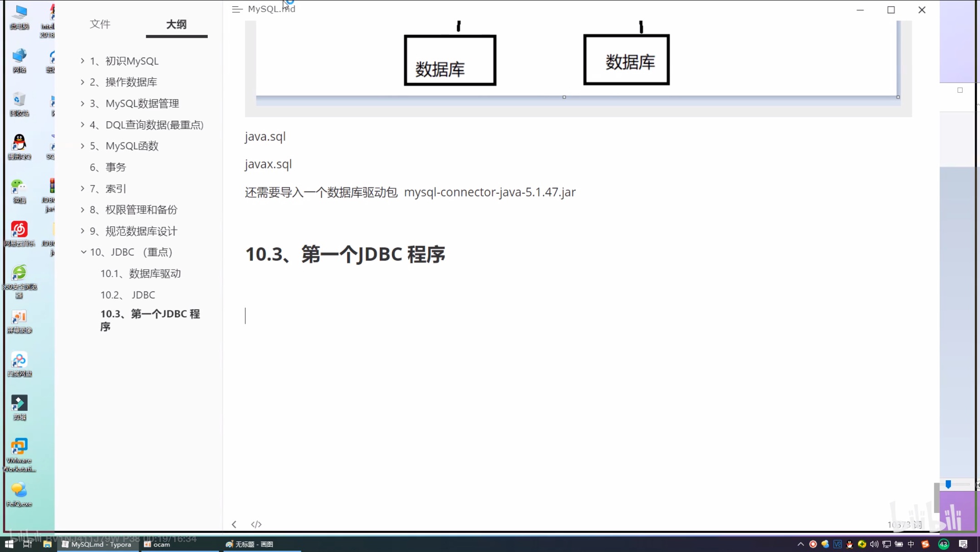This screenshot has height=552, width=980.
Task: Jump to the 10.1、数据库驱动 outline heading
Action: click(141, 273)
